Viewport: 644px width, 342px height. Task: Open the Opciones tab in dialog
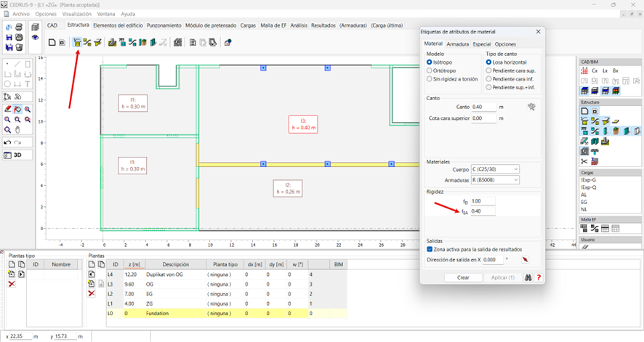[505, 44]
